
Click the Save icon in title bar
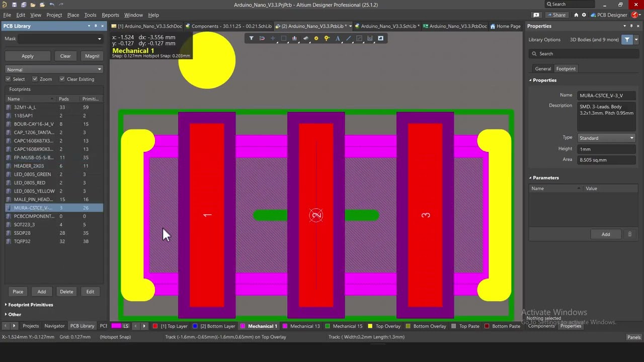pyautogui.click(x=14, y=5)
